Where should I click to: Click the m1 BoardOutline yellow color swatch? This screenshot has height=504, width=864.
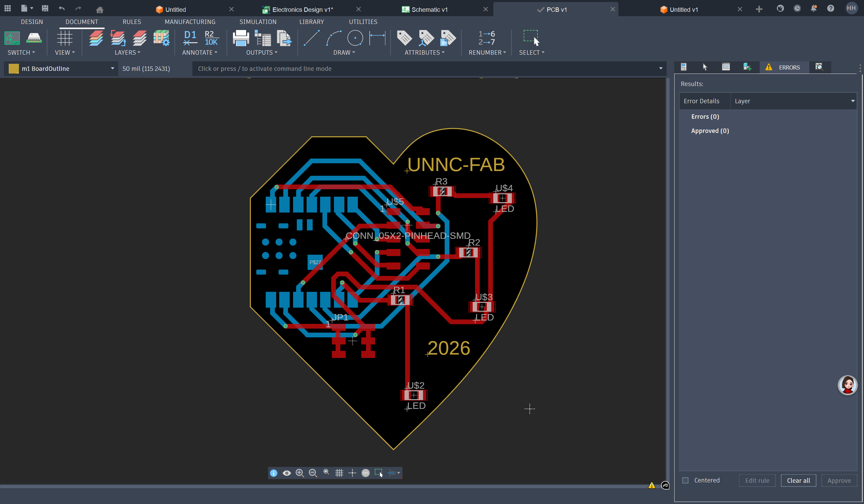click(x=14, y=68)
